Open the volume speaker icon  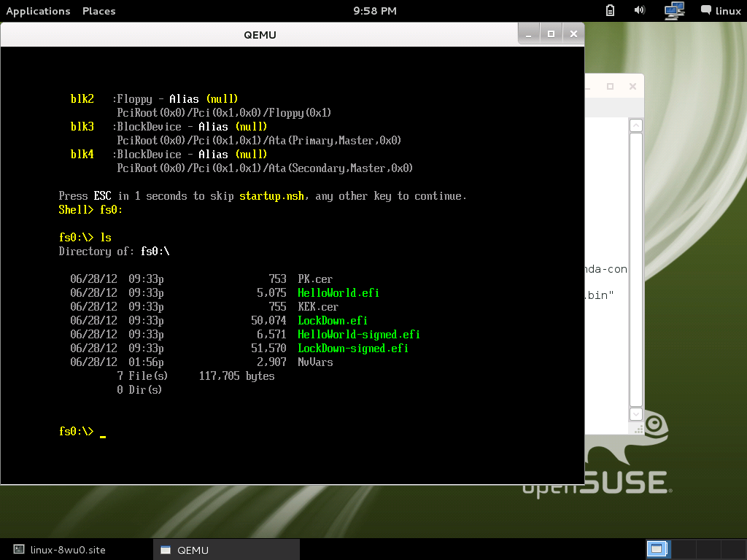640,10
